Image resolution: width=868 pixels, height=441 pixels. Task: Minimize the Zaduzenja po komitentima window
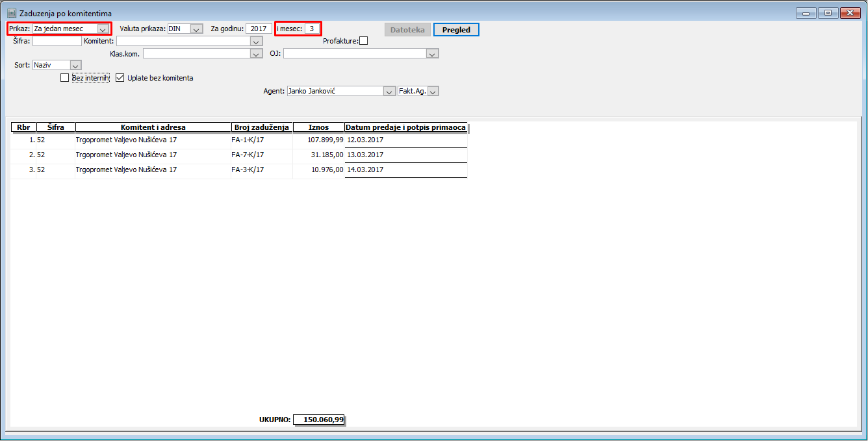tap(806, 13)
